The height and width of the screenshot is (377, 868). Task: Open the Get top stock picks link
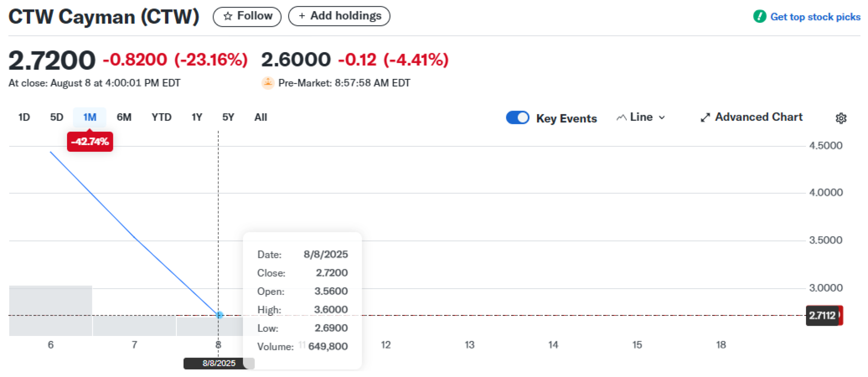tap(815, 17)
